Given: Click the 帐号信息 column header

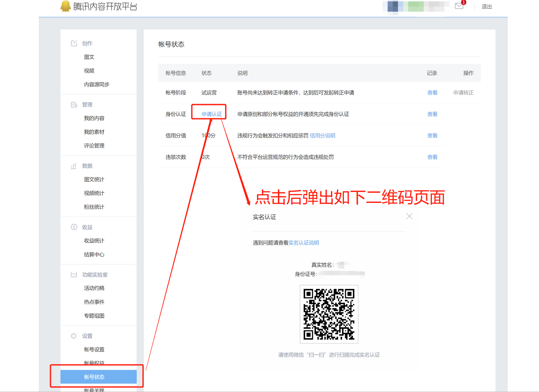Looking at the screenshot, I should pos(176,73).
